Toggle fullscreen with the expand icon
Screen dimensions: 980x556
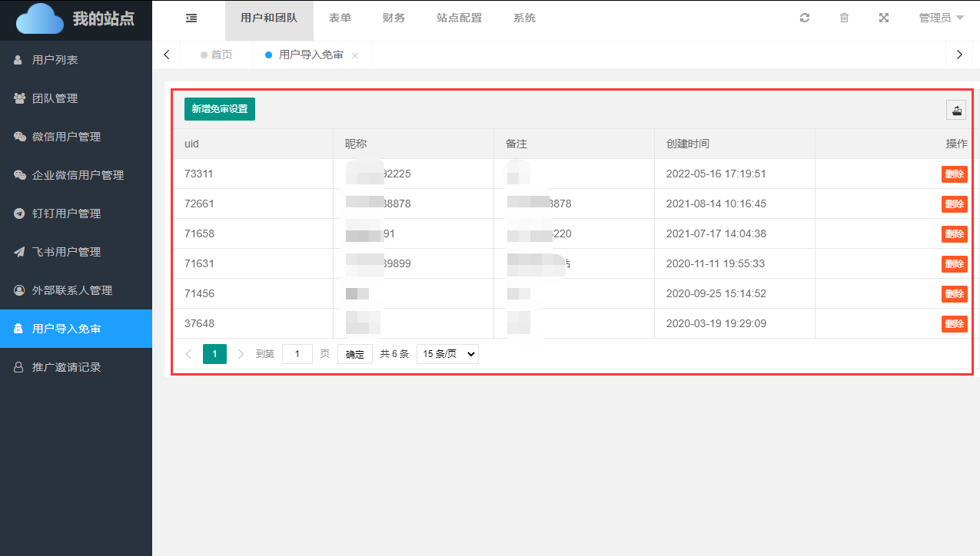[x=884, y=18]
